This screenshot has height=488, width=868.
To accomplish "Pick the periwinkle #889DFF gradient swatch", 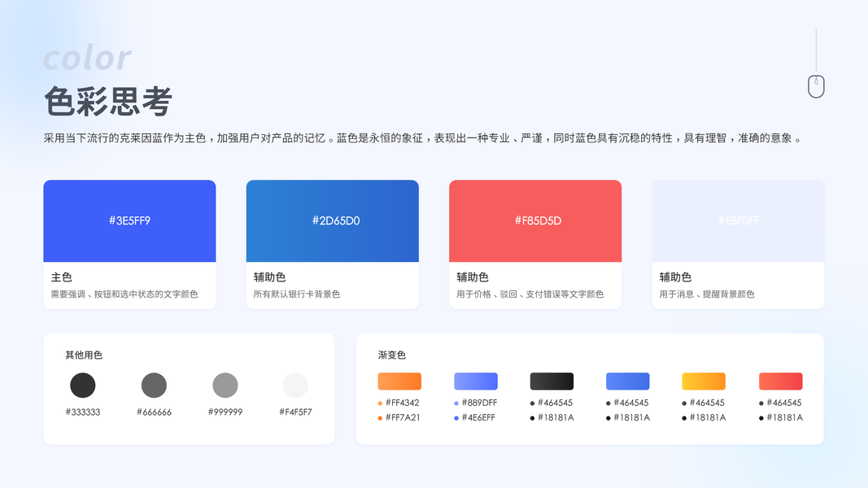I will (476, 381).
